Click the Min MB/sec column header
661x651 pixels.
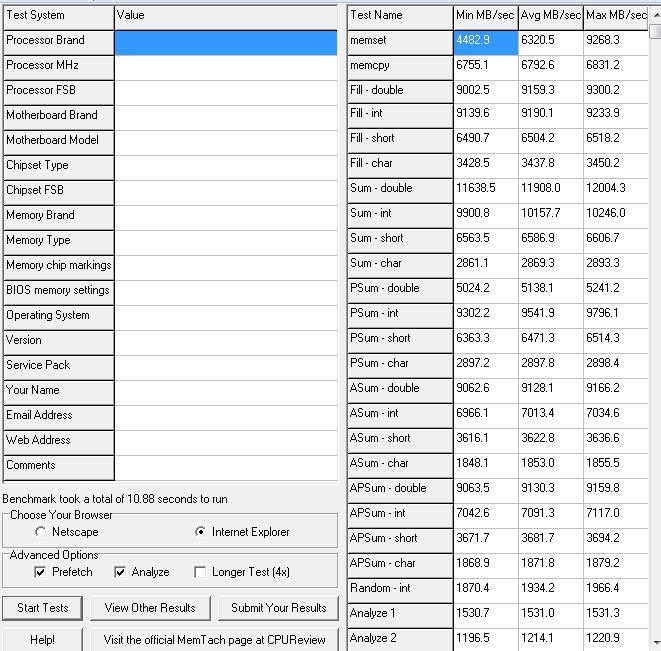click(486, 18)
